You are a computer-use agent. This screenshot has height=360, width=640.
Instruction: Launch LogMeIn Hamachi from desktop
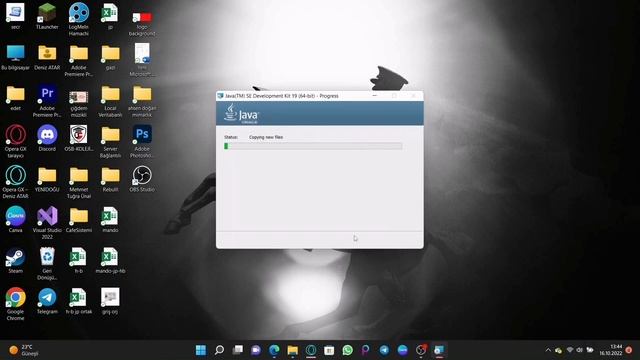[78, 19]
